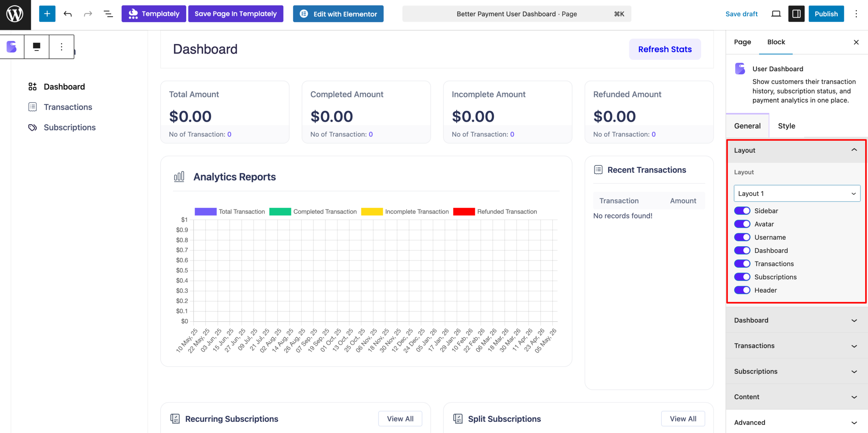Toggle the Subscriptions switch
868x433 pixels.
(x=742, y=277)
